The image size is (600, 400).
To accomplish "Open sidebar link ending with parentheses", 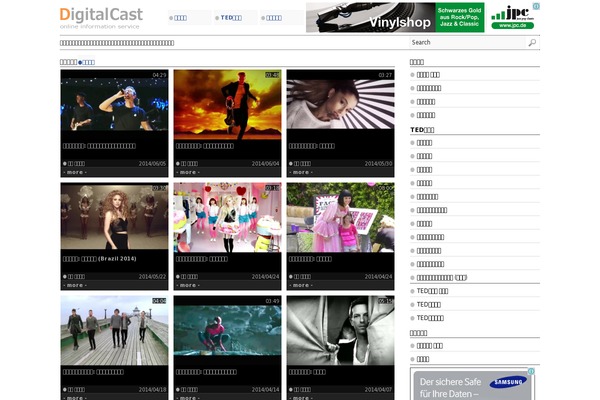I will coord(442,278).
